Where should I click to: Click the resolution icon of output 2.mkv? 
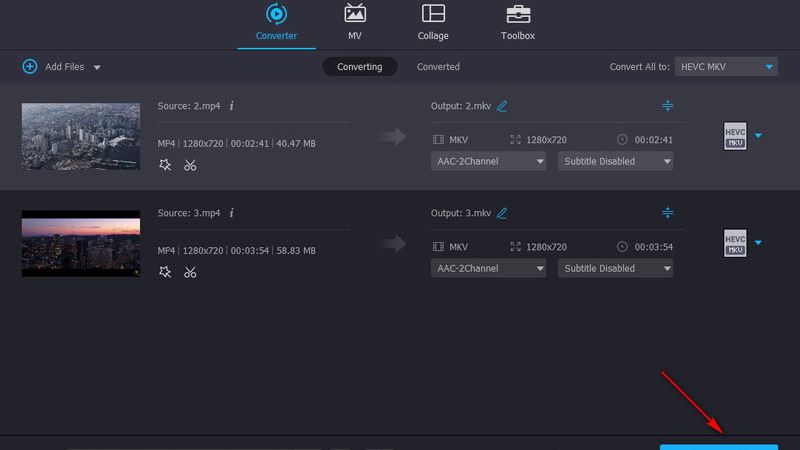515,139
